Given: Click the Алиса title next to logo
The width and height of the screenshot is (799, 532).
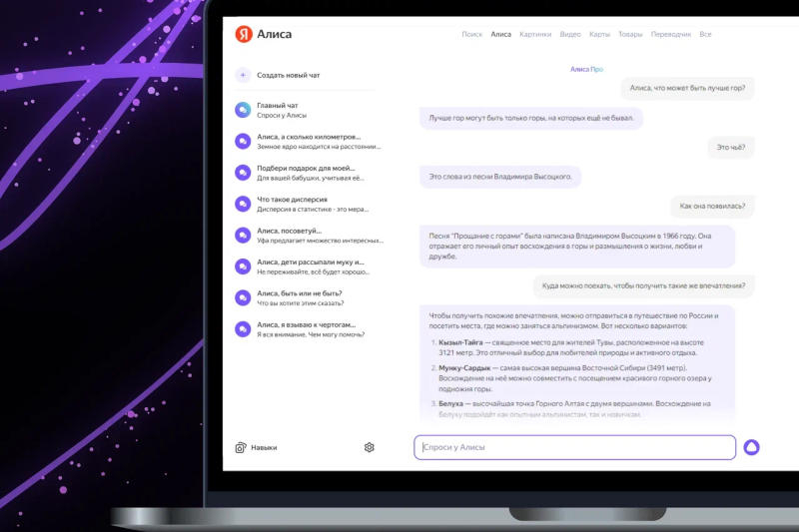Looking at the screenshot, I should point(274,34).
